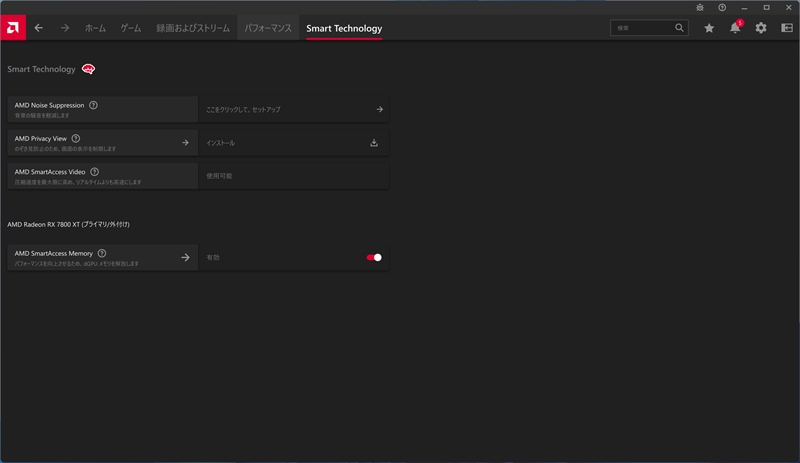This screenshot has width=800, height=463.
Task: Open the ホーム tab
Action: pyautogui.click(x=95, y=28)
